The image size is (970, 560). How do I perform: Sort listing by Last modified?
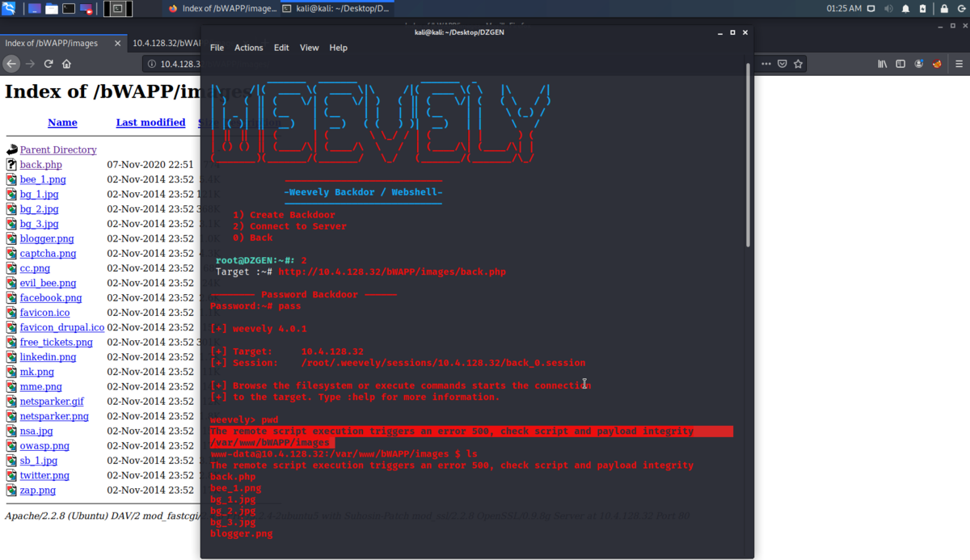click(150, 123)
